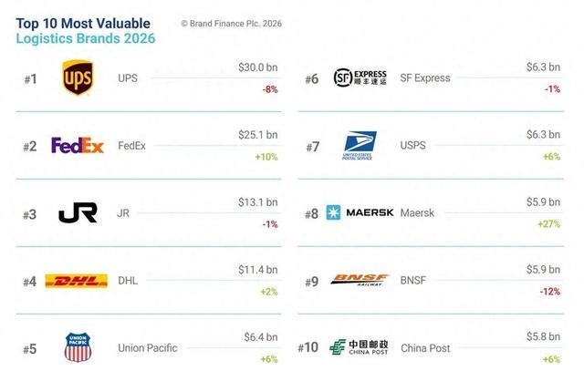This screenshot has height=392, width=584.
Task: Click the Logistics Brands 2026 subtitle
Action: tap(86, 38)
